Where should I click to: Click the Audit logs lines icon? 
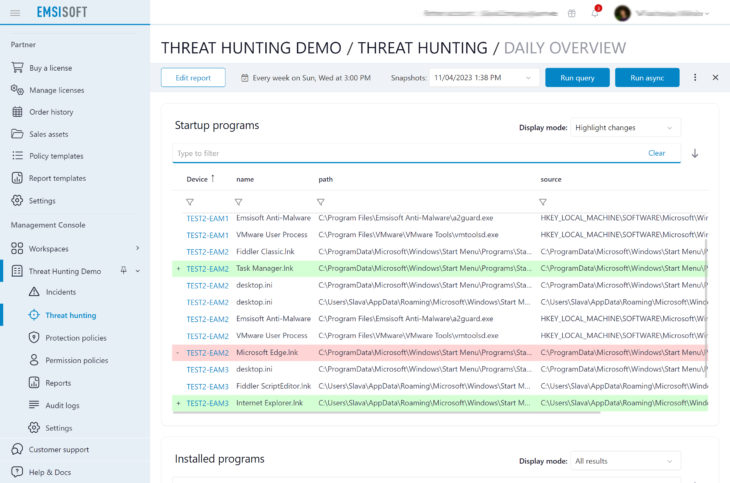click(x=34, y=405)
